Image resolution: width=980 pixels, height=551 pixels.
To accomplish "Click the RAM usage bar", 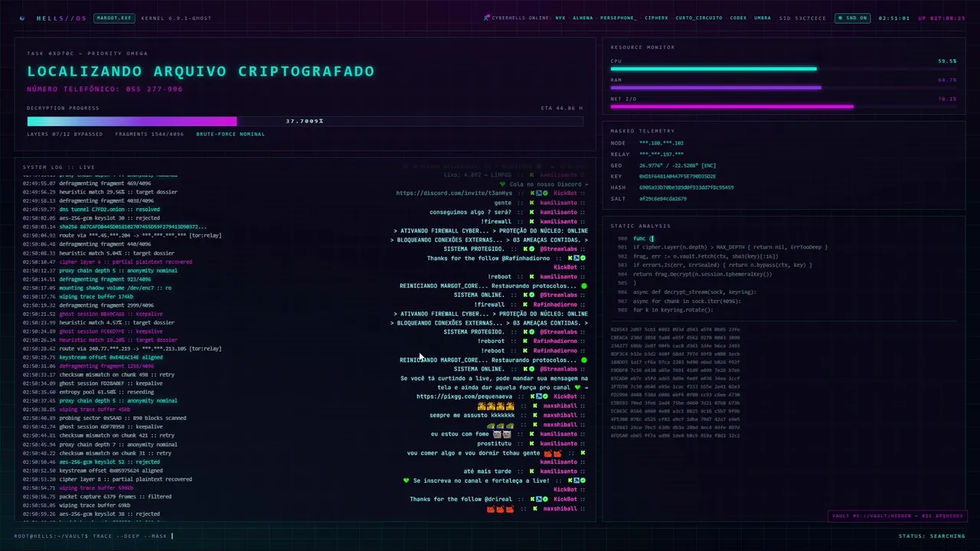I will [783, 87].
